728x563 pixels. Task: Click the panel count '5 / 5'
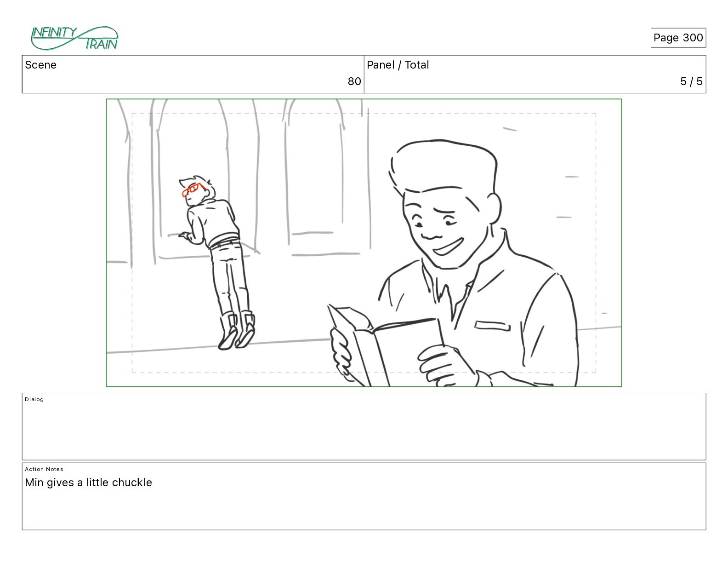(x=691, y=81)
